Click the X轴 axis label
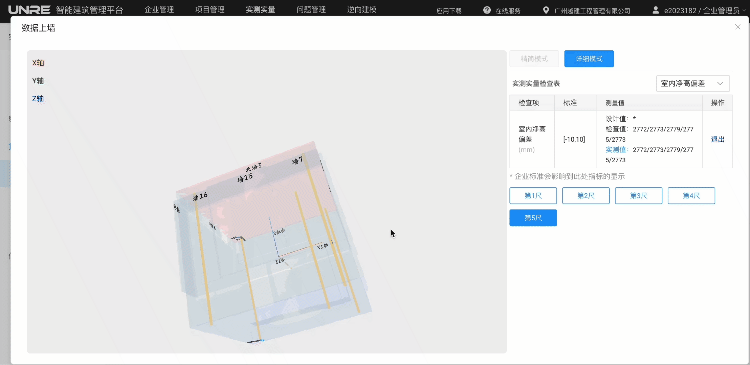Screen dimensions: 750x365 (x=38, y=63)
